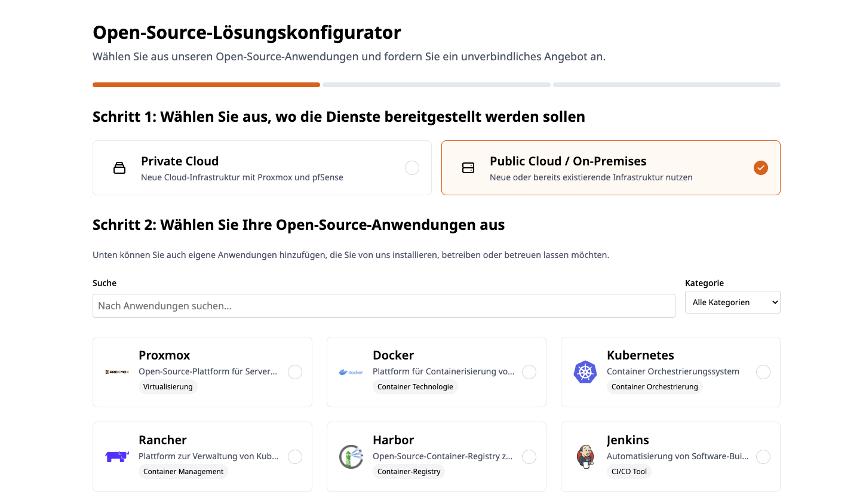
Task: Select the Harbor application radio button
Action: tap(529, 457)
